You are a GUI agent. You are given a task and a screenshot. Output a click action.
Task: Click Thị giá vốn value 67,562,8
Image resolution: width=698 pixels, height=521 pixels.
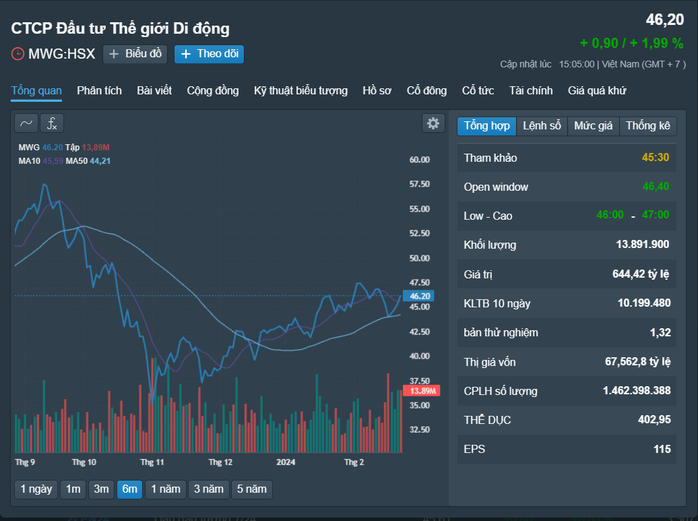(637, 362)
